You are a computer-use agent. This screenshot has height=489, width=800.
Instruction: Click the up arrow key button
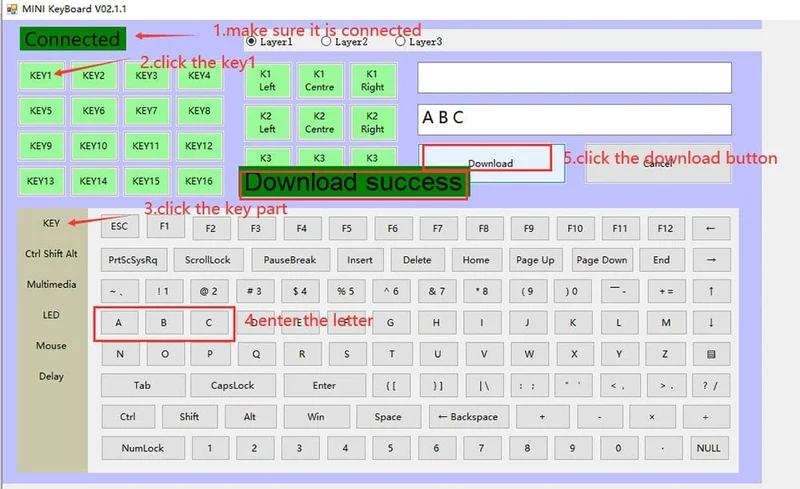[x=711, y=291]
